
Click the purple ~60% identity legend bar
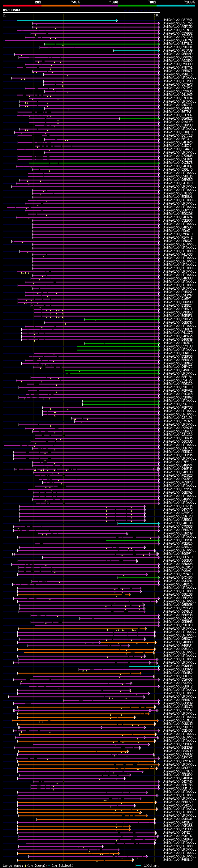pyautogui.click(x=99, y=5)
